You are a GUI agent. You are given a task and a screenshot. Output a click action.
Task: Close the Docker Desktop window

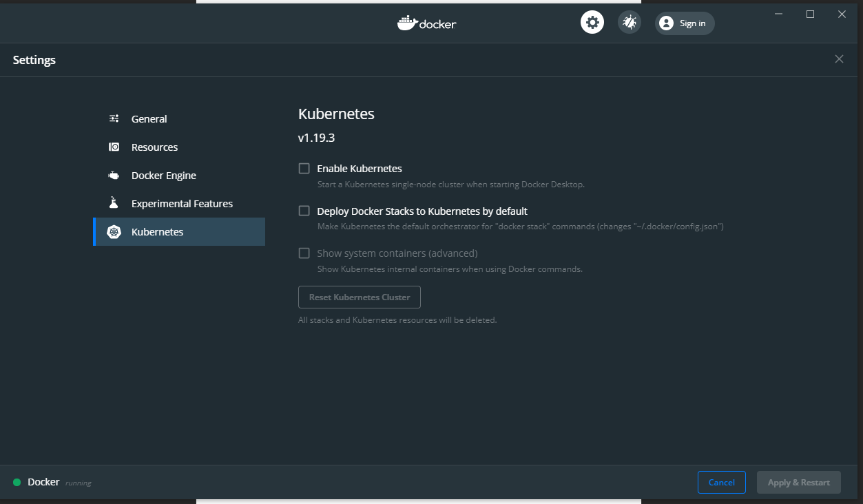coord(842,14)
